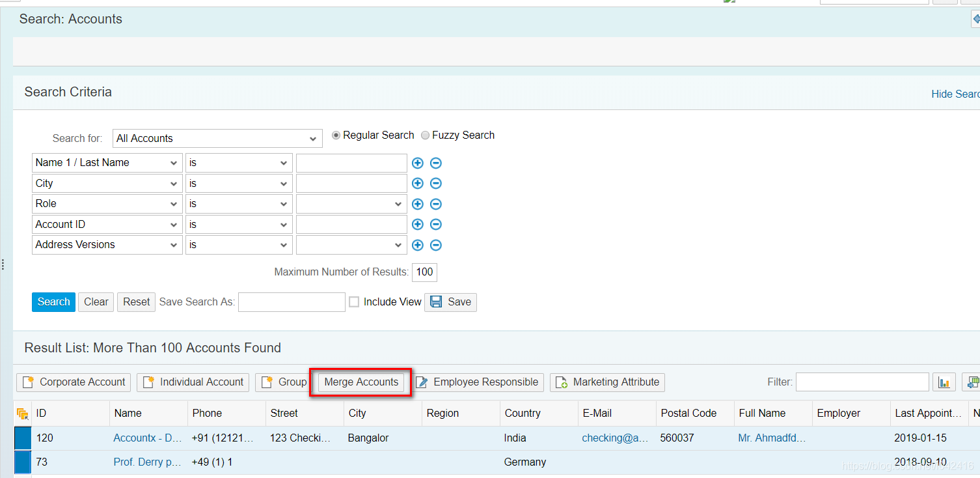
Task: Click the Clear button
Action: point(96,302)
